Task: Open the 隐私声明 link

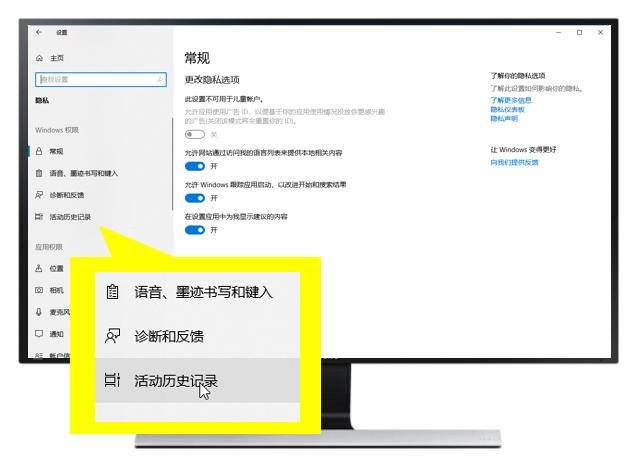Action: (x=504, y=118)
